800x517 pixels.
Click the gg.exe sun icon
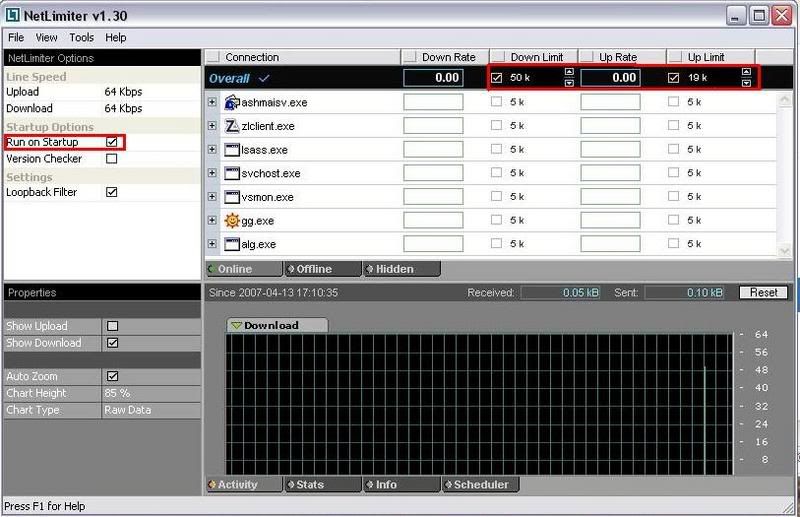[232, 220]
